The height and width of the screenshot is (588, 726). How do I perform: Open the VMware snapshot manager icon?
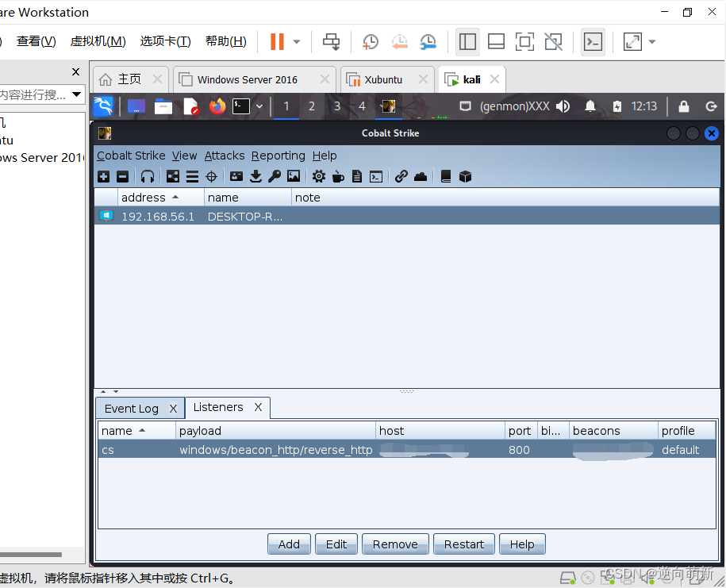coord(428,42)
